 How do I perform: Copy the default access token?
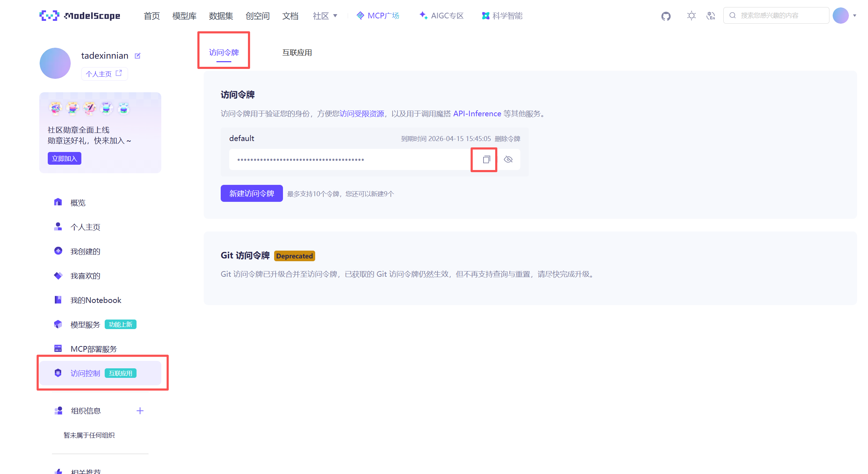point(486,160)
